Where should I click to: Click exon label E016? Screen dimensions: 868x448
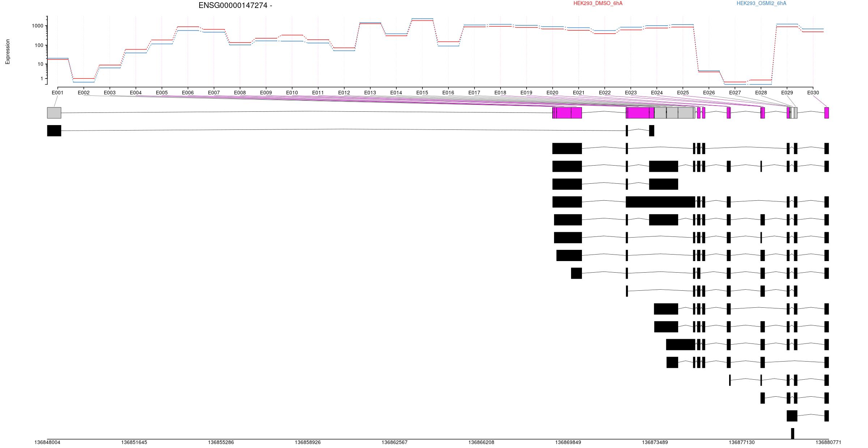pos(448,93)
